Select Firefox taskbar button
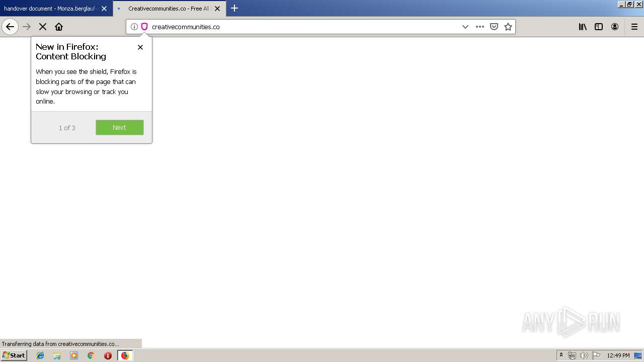The height and width of the screenshot is (362, 644). tap(125, 355)
